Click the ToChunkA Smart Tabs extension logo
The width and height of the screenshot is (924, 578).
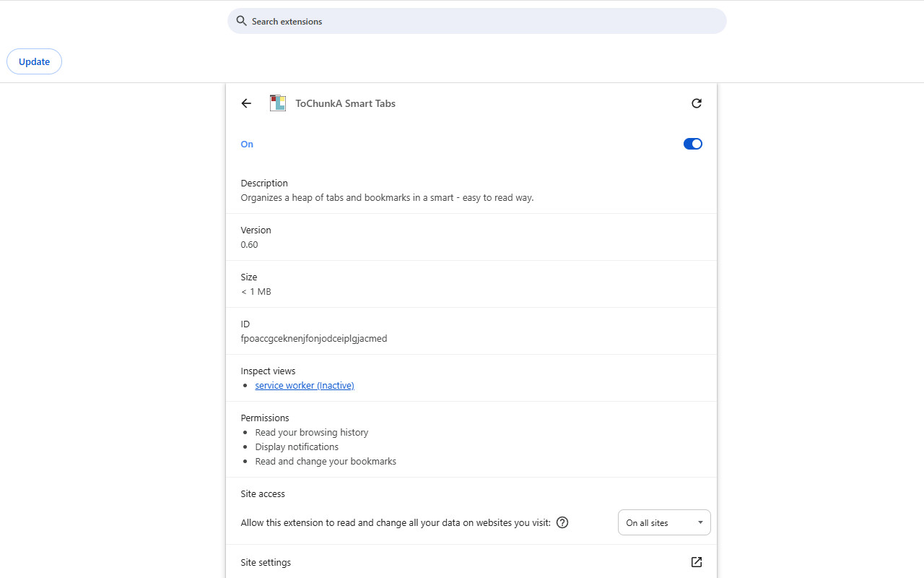coord(277,103)
